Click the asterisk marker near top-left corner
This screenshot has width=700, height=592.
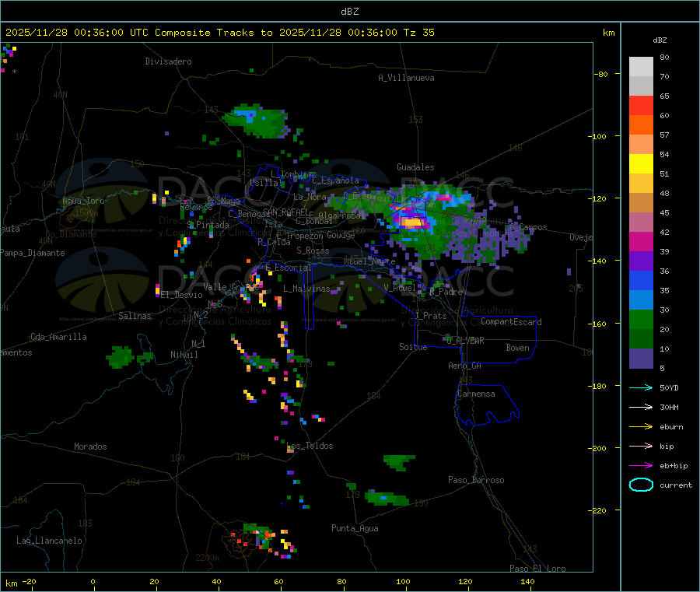click(x=14, y=72)
